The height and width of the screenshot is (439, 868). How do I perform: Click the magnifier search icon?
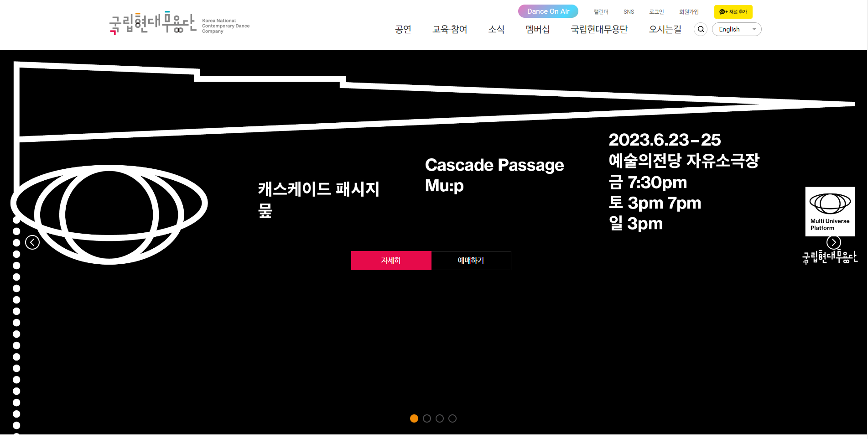point(701,29)
